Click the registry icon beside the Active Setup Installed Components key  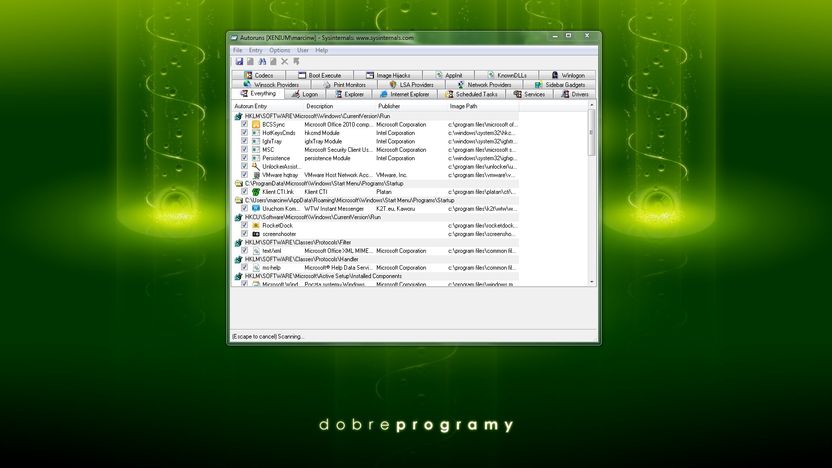(x=239, y=276)
